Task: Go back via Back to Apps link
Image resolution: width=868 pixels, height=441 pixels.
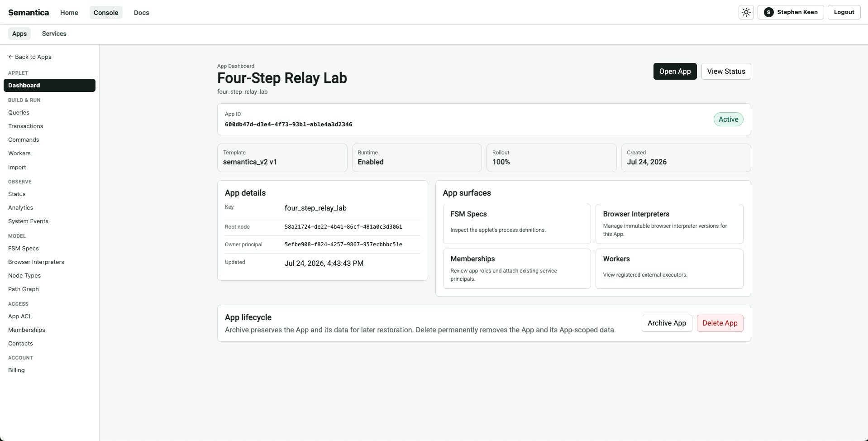Action: [30, 57]
